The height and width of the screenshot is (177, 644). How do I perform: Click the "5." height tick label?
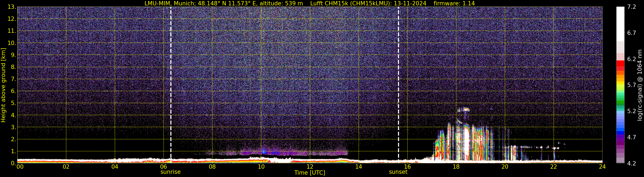coord(13,103)
